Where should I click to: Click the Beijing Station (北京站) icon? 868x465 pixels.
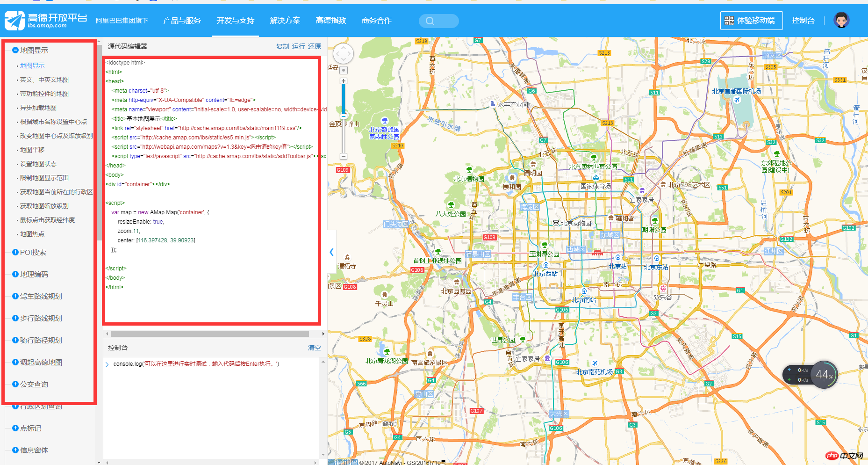tap(618, 258)
